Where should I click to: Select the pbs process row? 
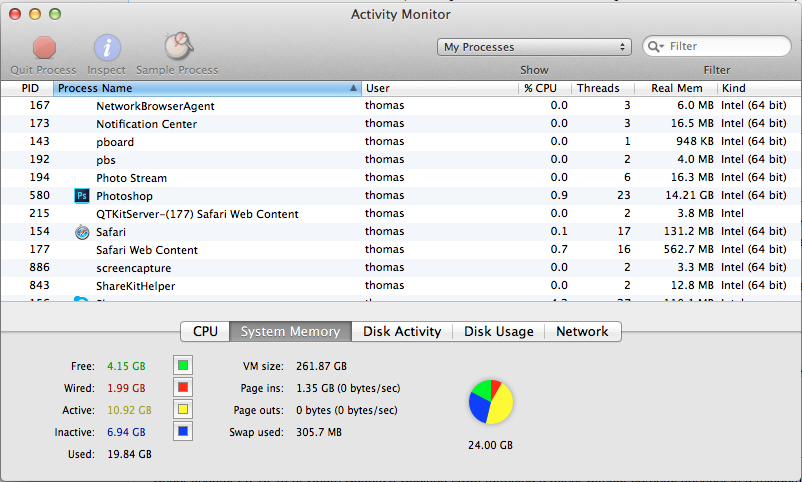[401, 159]
